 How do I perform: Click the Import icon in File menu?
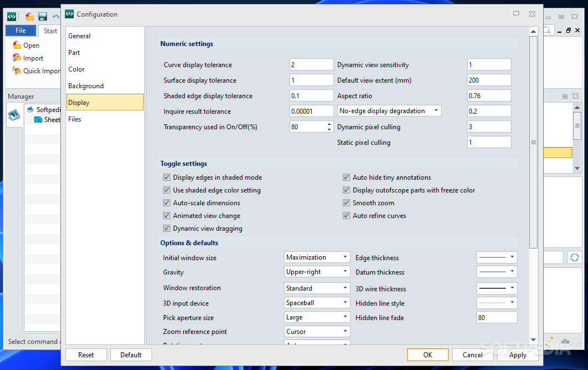point(17,58)
